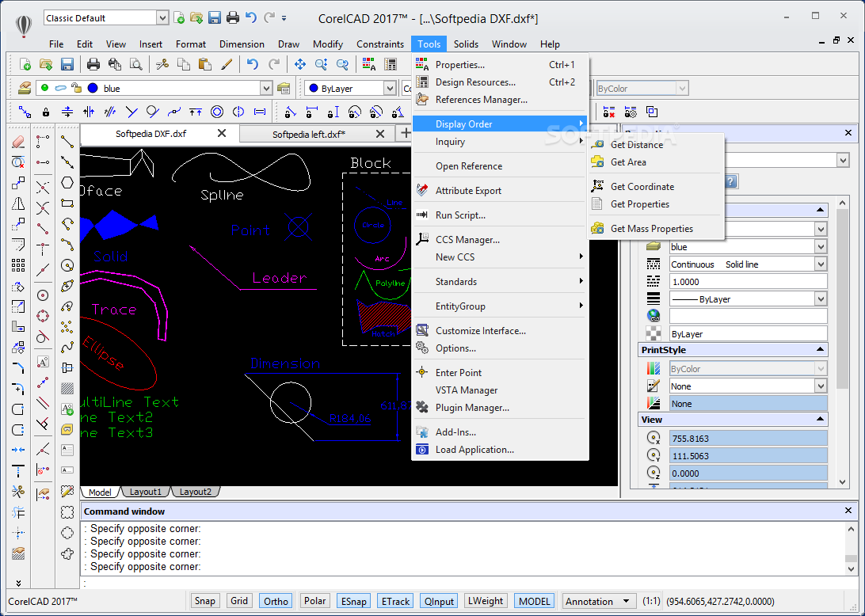Click the ByColor print style color box

[748, 368]
